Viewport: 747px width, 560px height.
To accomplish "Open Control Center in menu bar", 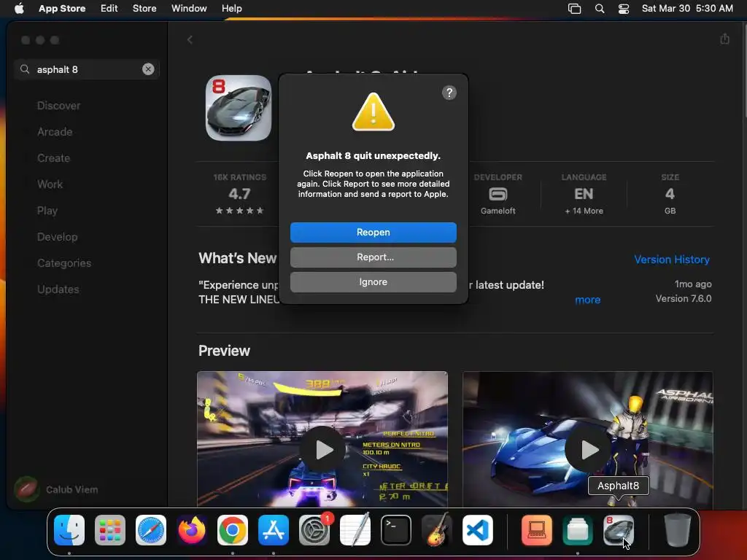I will 624,9.
